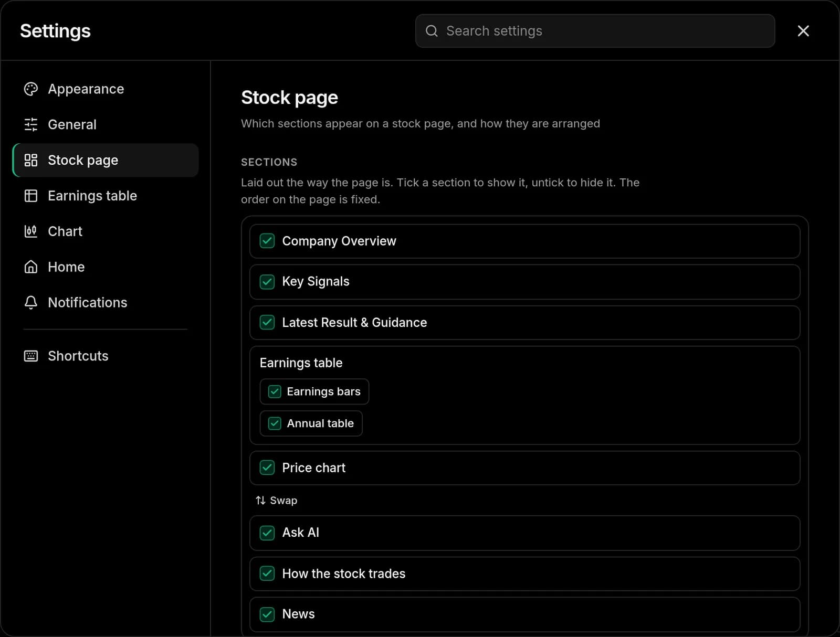Click the Price chart label text
The width and height of the screenshot is (840, 637).
click(313, 468)
